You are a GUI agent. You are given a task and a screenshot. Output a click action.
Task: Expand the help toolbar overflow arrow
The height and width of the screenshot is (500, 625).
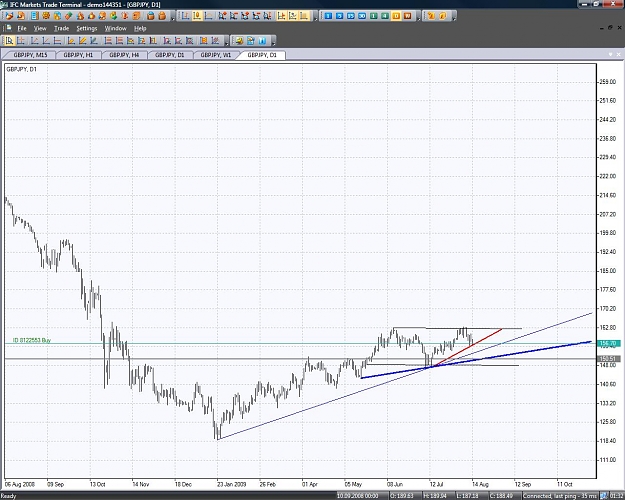454,18
